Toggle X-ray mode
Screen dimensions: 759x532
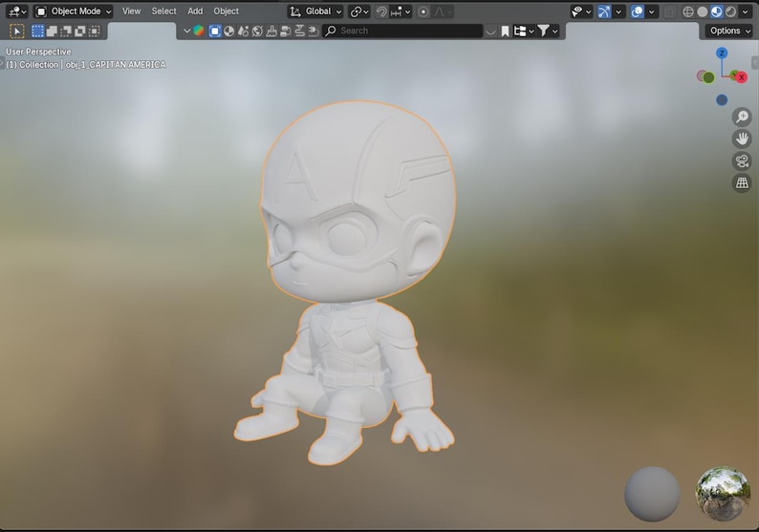click(x=669, y=11)
